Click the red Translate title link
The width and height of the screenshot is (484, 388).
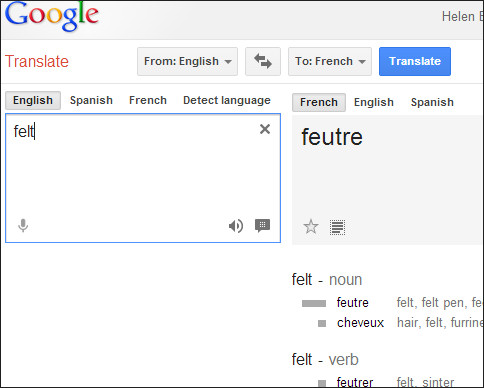click(37, 61)
